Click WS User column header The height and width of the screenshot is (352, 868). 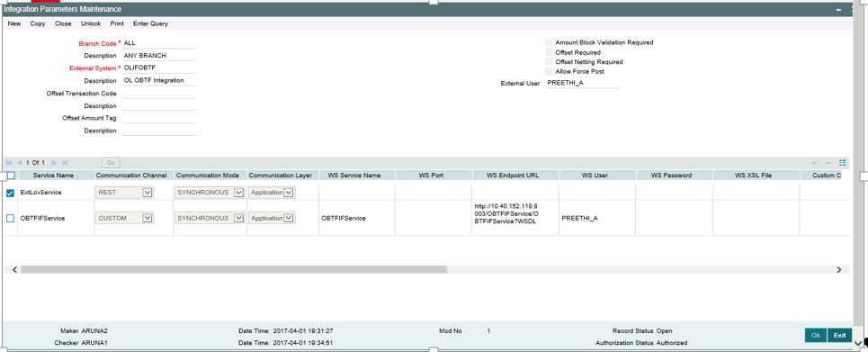595,176
